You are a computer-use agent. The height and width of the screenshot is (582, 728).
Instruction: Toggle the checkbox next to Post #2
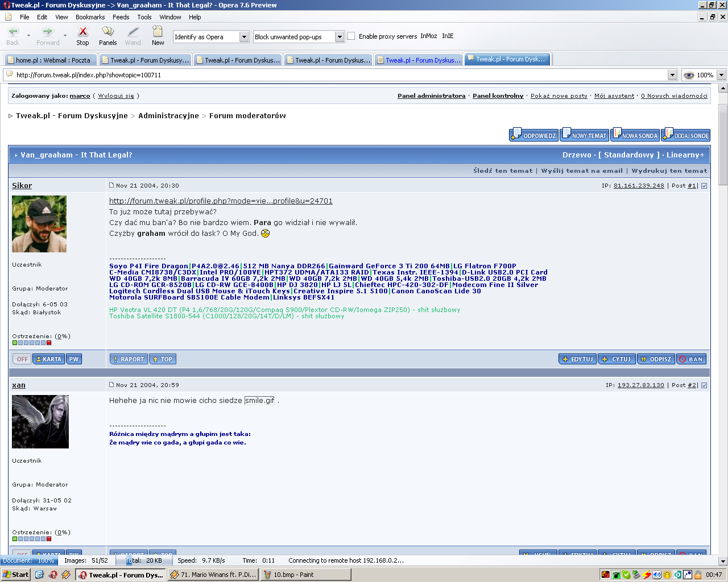704,385
